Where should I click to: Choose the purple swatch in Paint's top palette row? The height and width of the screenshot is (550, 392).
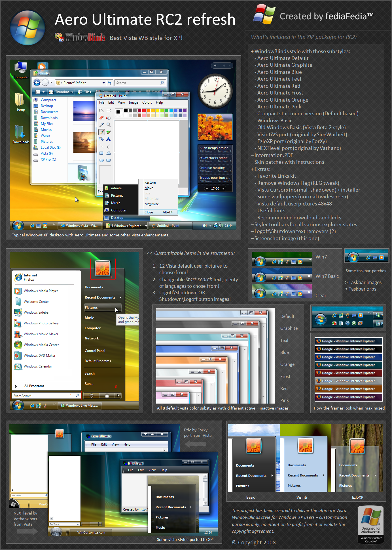tap(185, 111)
